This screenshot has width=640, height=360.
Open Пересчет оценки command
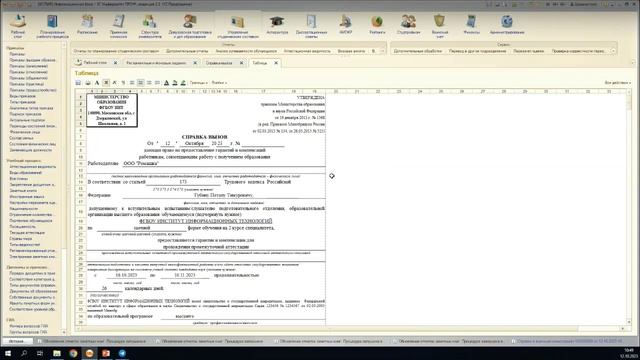529,51
